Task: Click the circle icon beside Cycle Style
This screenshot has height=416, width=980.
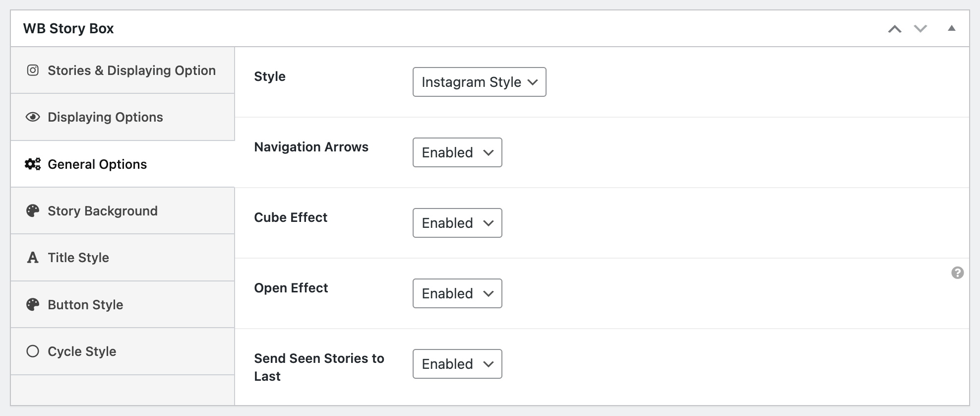Action: pyautogui.click(x=33, y=351)
